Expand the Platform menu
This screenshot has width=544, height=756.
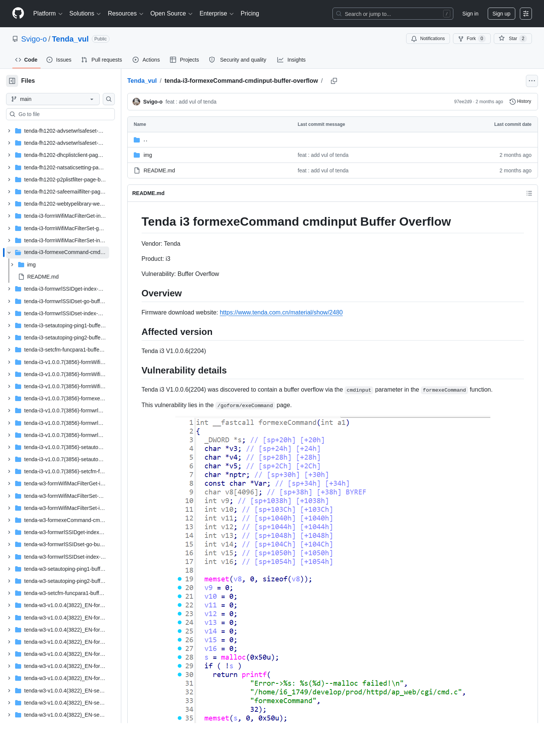click(x=48, y=14)
